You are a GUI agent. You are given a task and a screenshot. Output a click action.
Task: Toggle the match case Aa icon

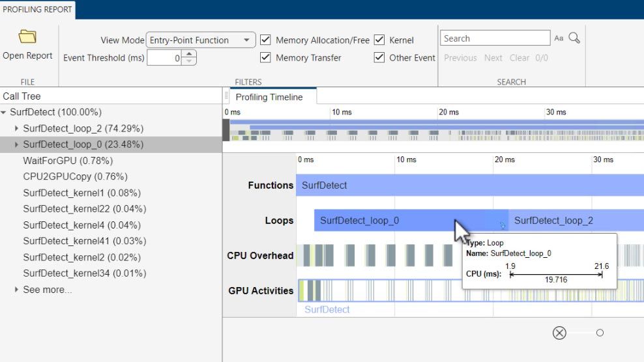click(559, 38)
